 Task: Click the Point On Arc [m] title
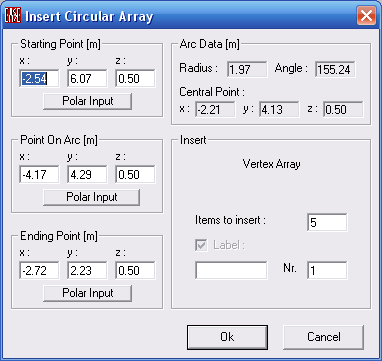(x=59, y=140)
